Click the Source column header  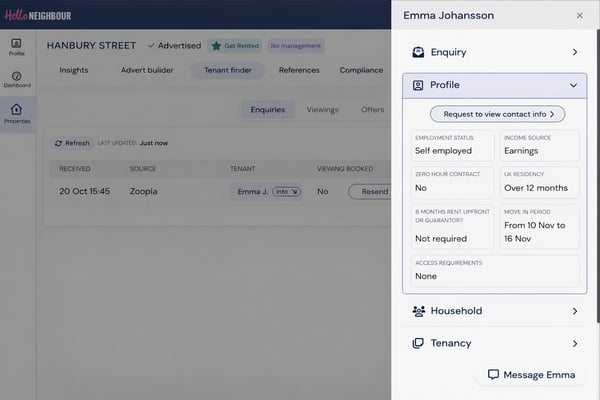[143, 169]
